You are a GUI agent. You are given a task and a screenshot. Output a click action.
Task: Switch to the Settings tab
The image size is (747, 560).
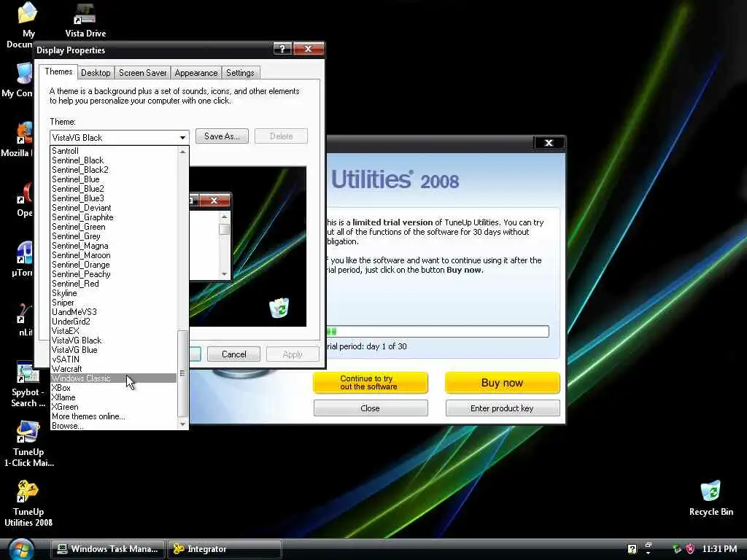click(240, 73)
